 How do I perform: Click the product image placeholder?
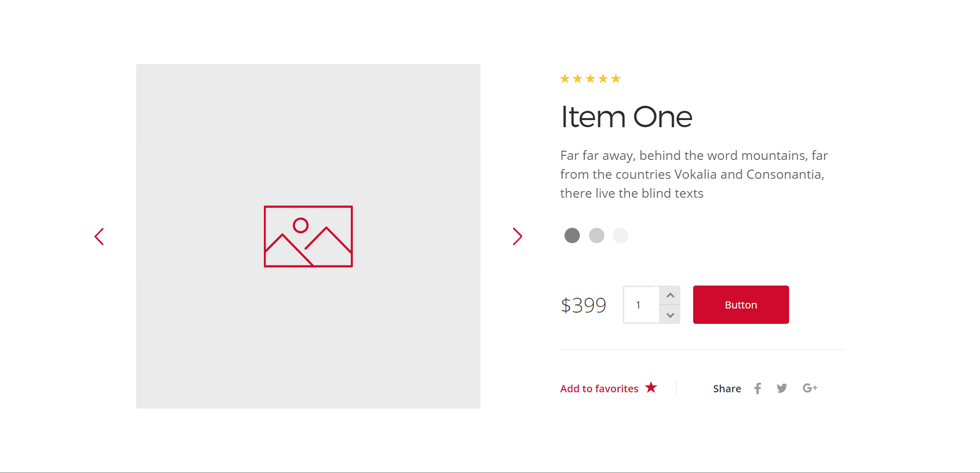[x=308, y=236]
